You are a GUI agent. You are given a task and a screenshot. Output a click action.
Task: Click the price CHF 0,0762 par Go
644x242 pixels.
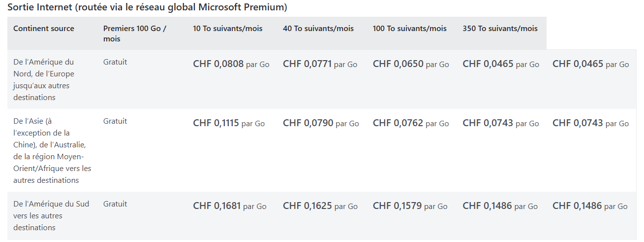[411, 123]
